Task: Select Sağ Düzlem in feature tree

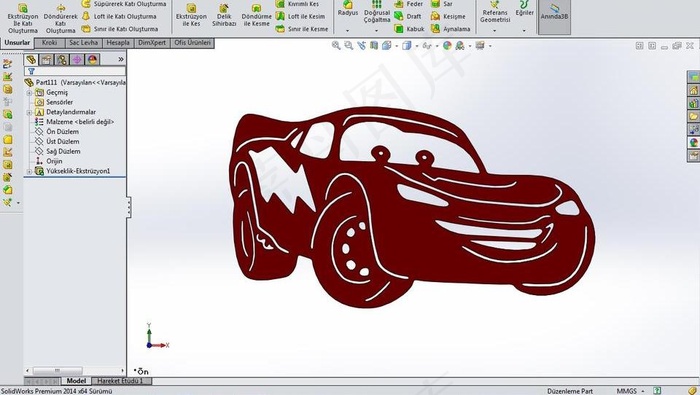Action: coord(63,151)
